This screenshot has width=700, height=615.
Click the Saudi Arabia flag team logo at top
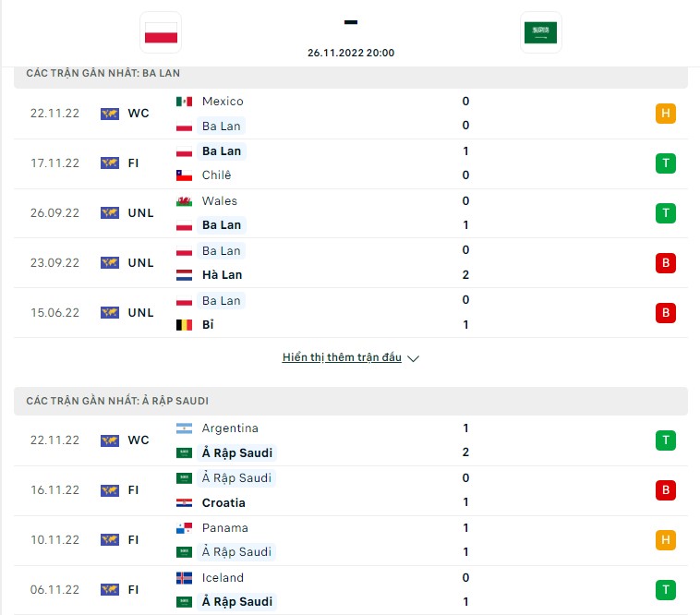[x=540, y=32]
